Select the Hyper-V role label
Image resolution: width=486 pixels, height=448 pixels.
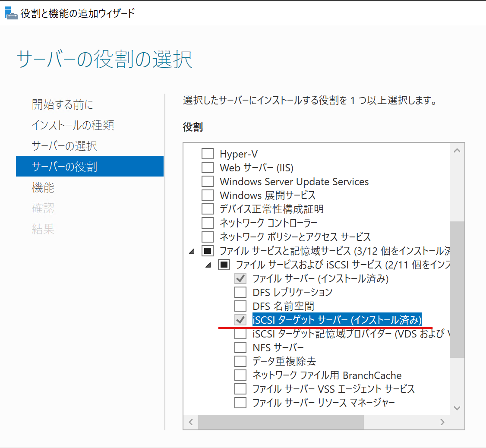click(x=239, y=154)
